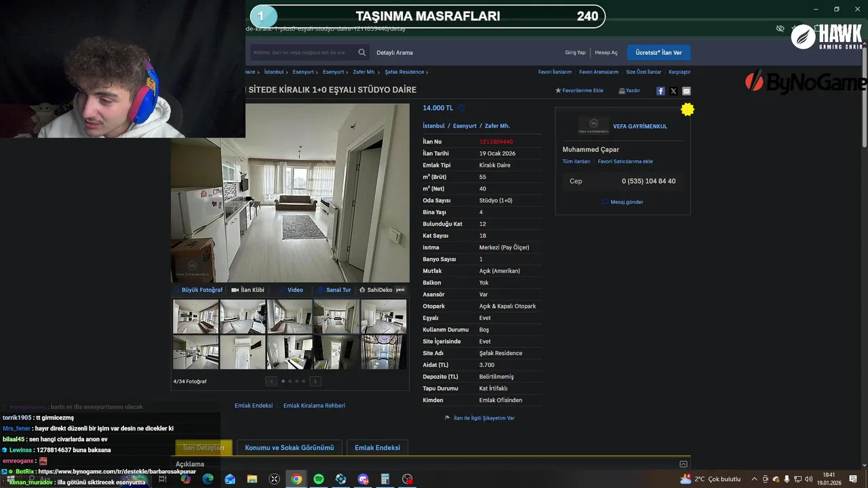Click microphone icon in system tray
868x488 pixels.
pyautogui.click(x=787, y=479)
